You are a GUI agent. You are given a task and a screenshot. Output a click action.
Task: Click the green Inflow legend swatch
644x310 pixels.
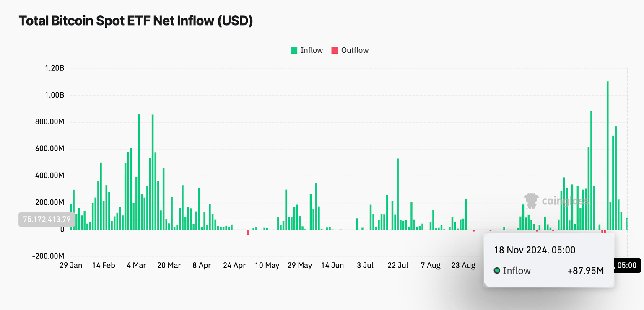click(x=294, y=51)
